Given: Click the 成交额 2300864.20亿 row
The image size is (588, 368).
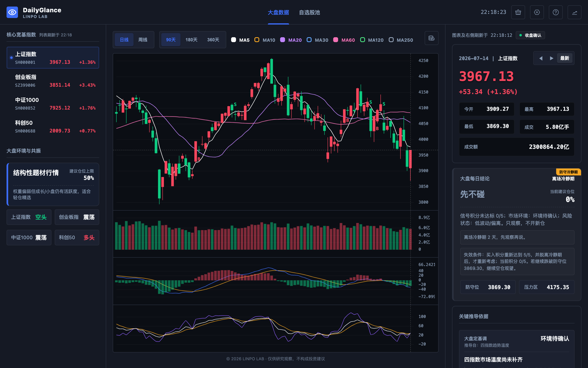Looking at the screenshot, I should (x=517, y=147).
